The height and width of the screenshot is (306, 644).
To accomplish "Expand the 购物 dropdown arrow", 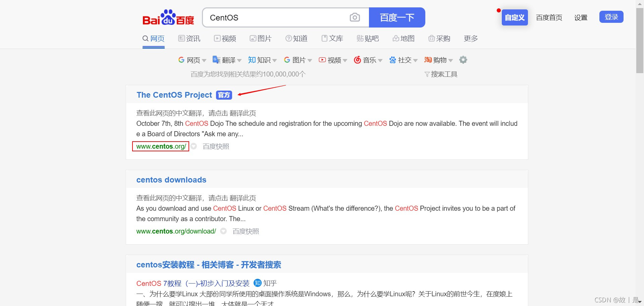I will (x=450, y=61).
